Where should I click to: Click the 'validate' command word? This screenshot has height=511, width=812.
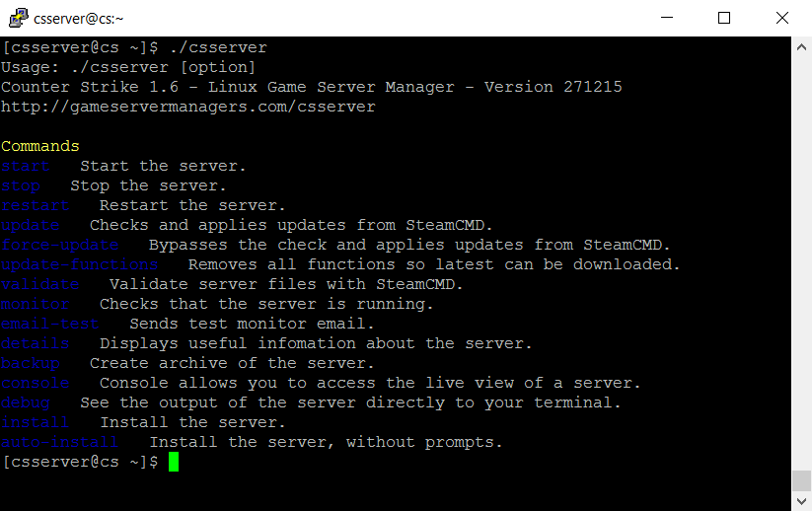click(x=39, y=284)
